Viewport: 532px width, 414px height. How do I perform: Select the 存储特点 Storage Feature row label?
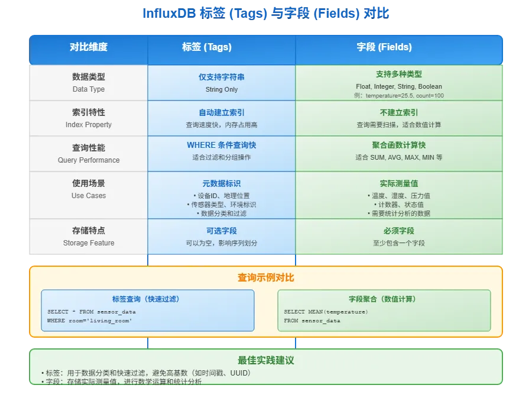tap(88, 237)
